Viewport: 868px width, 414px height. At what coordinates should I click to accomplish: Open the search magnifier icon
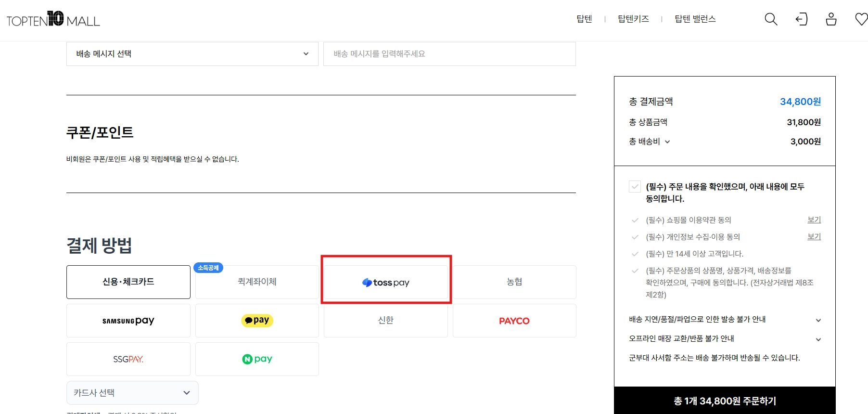click(x=771, y=19)
